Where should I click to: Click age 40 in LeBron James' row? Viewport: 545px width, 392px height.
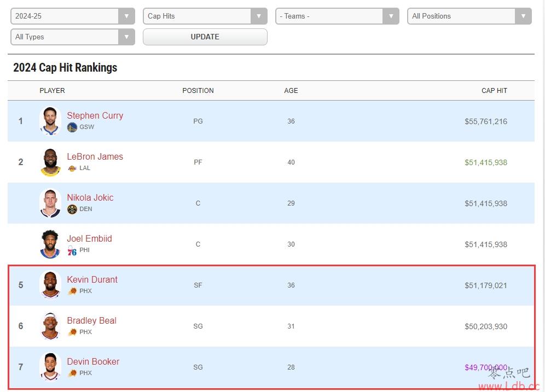pyautogui.click(x=291, y=162)
